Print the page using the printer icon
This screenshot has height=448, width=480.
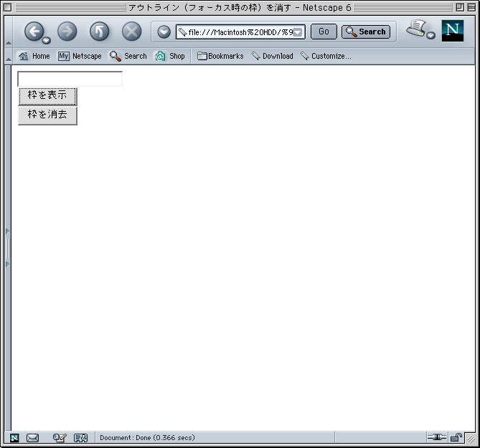point(416,29)
